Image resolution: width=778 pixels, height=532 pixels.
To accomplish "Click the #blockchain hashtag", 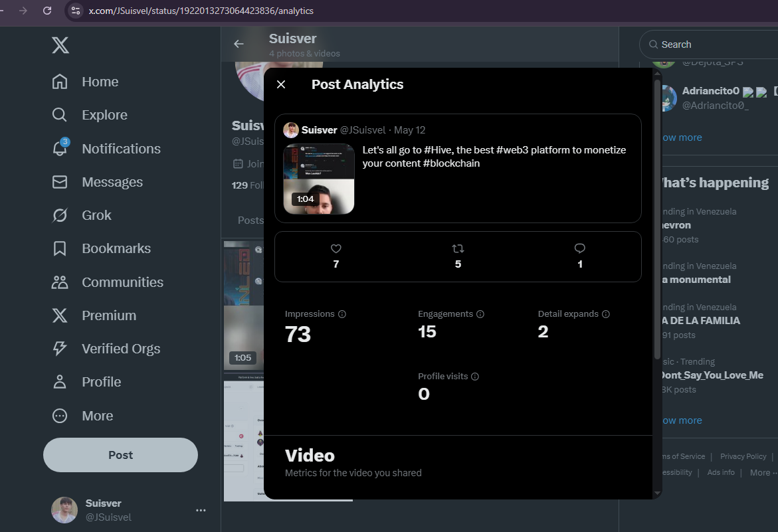I will tap(451, 163).
